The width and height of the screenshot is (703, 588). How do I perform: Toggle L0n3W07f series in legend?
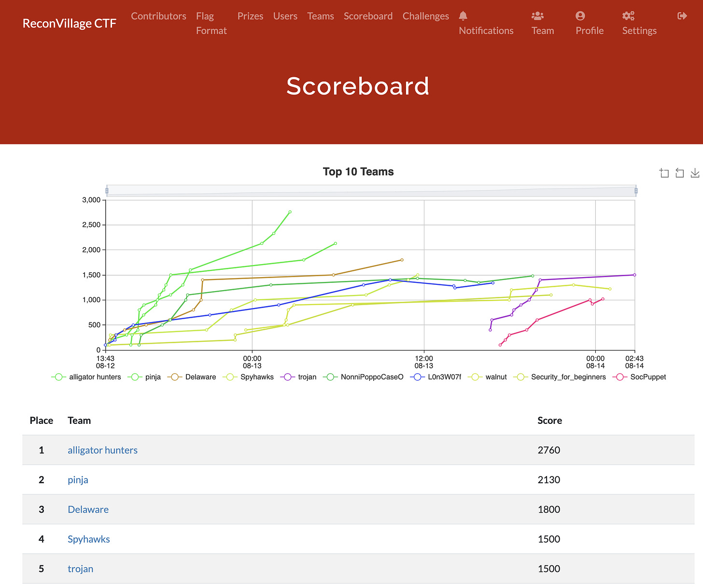tap(436, 377)
